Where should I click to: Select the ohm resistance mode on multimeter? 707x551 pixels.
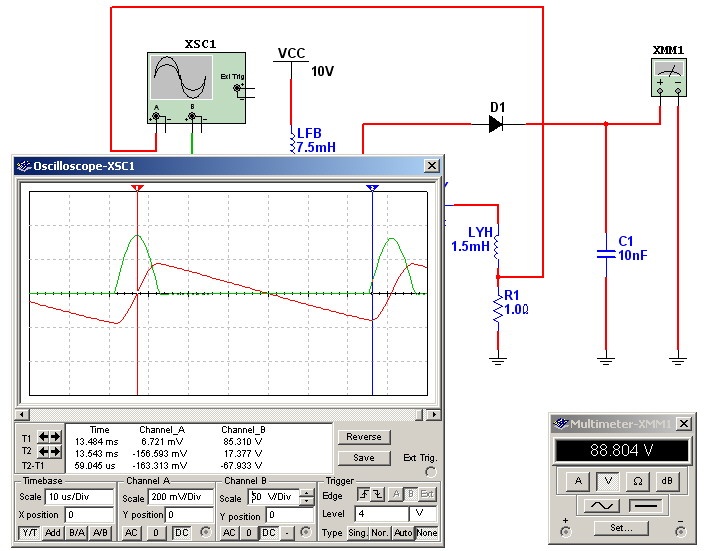coord(637,481)
